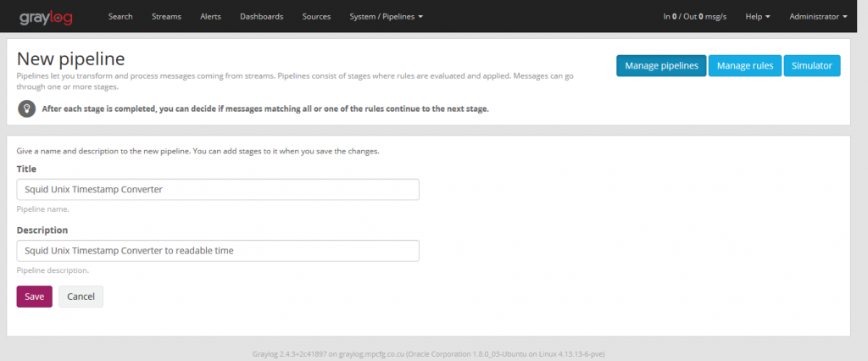Image resolution: width=868 pixels, height=361 pixels.
Task: Save the new pipeline
Action: tap(34, 297)
